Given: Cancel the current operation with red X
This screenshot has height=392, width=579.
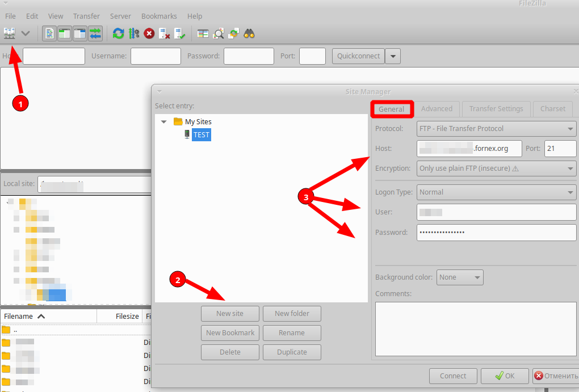Looking at the screenshot, I should [x=149, y=33].
